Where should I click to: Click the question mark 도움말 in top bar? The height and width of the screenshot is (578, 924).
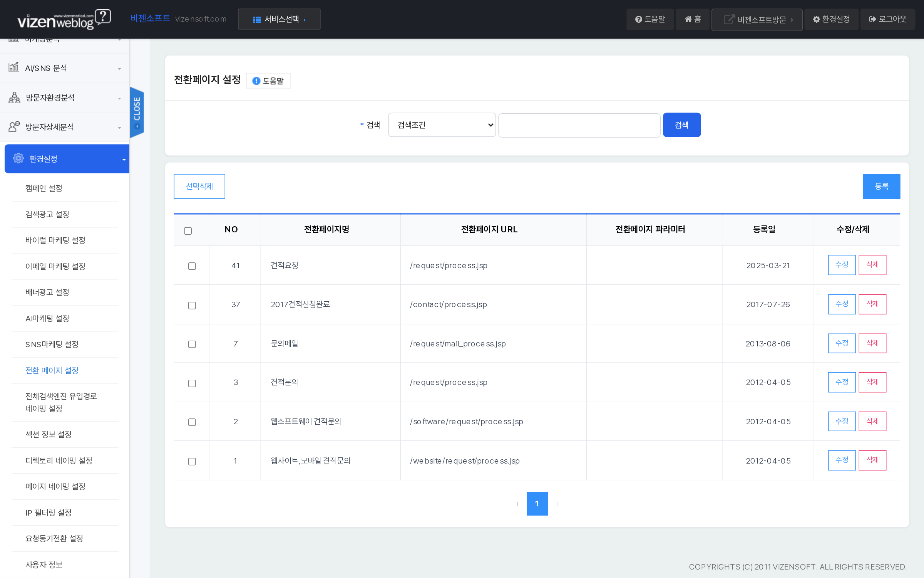650,19
